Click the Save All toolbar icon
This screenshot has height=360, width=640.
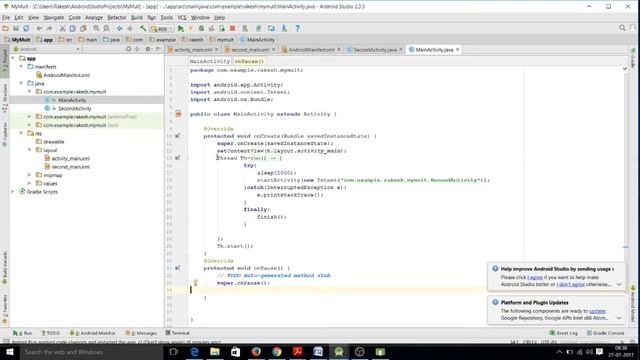pos(16,28)
